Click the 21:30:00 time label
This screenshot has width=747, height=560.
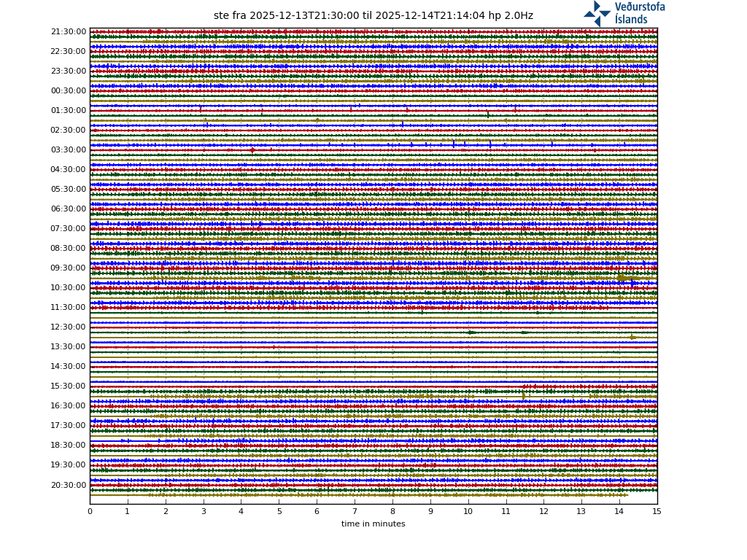(x=69, y=32)
